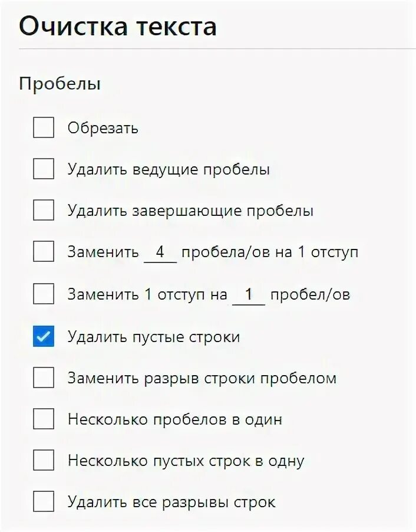This screenshot has width=416, height=532.
Task: Click the 'Несколько пробелов в один' label text
Action: [x=175, y=419]
